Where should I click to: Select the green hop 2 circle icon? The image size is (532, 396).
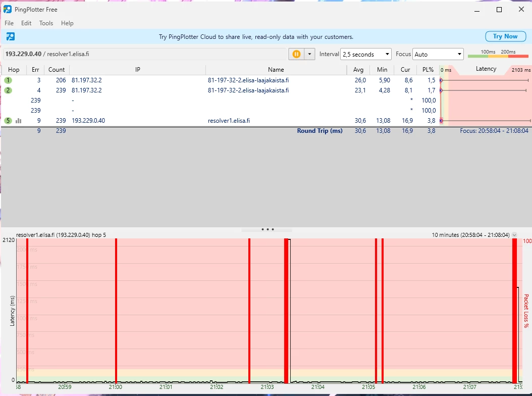pos(8,90)
